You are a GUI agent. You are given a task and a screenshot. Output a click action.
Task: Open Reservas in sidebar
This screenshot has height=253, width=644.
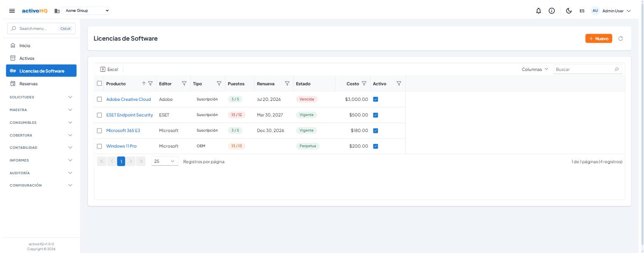coord(41,84)
